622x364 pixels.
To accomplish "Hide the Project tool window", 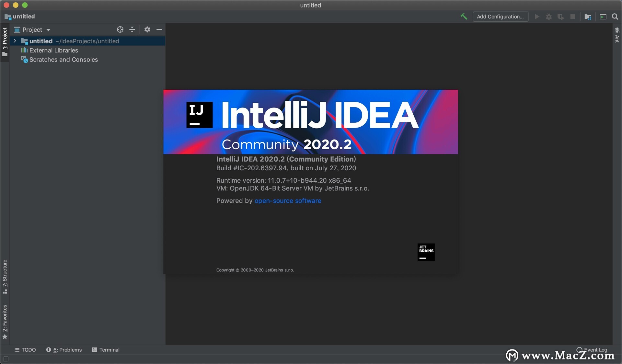I will click(159, 29).
